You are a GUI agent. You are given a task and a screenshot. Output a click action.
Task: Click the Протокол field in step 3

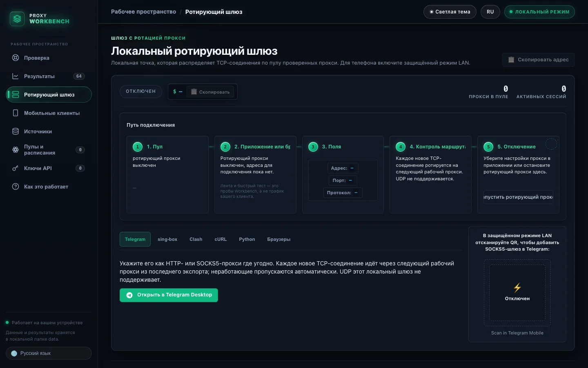pos(343,193)
